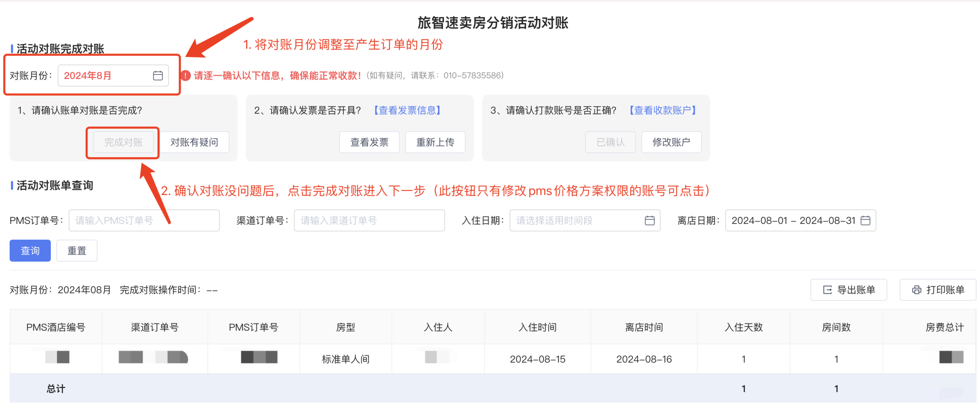Image resolution: width=980 pixels, height=412 pixels.
Task: Focus the 渠道订单号 input field
Action: (x=369, y=220)
